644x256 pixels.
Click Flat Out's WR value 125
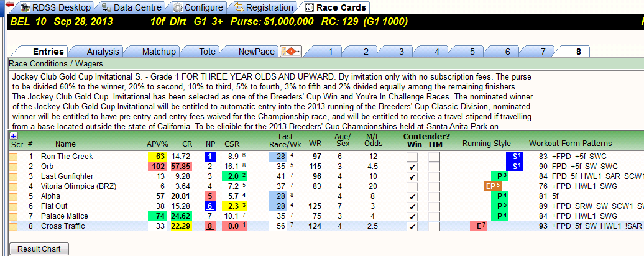coord(315,206)
